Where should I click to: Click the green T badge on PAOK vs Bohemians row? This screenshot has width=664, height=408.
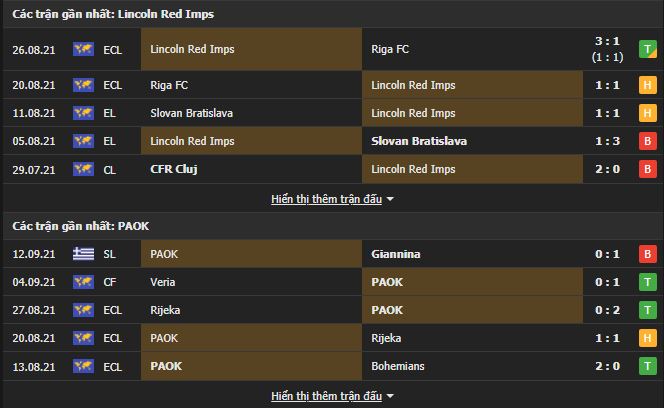647,366
